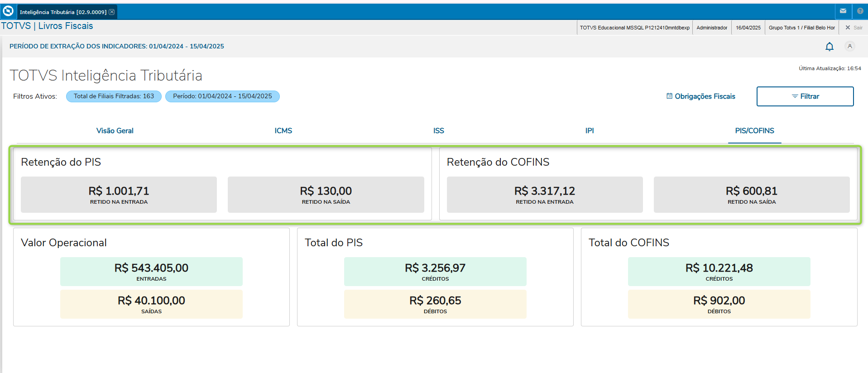The width and height of the screenshot is (868, 373).
Task: Click the Última Atualização 16:54 text
Action: [x=830, y=68]
